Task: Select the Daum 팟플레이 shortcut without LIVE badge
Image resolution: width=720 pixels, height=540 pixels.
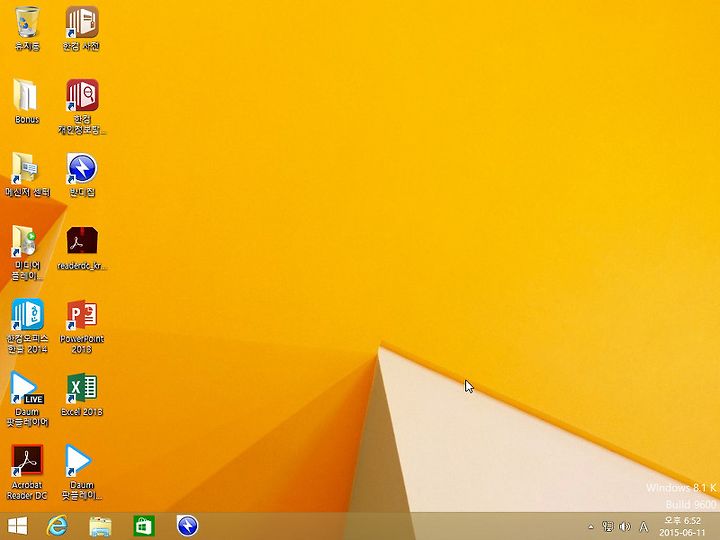Action: click(82, 472)
